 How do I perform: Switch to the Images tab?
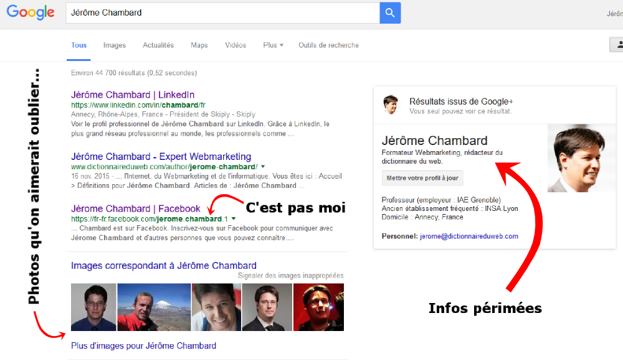click(115, 45)
